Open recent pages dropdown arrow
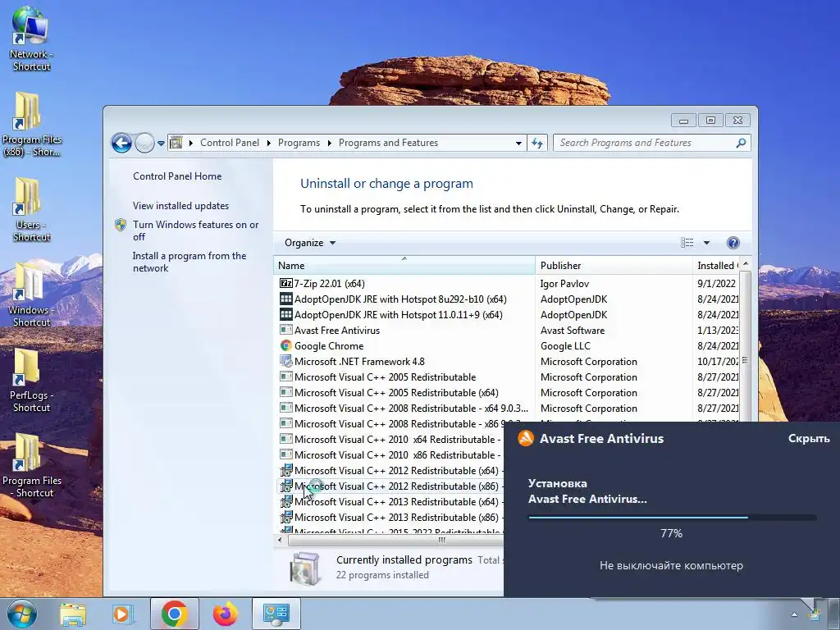The image size is (840, 630). (x=161, y=144)
